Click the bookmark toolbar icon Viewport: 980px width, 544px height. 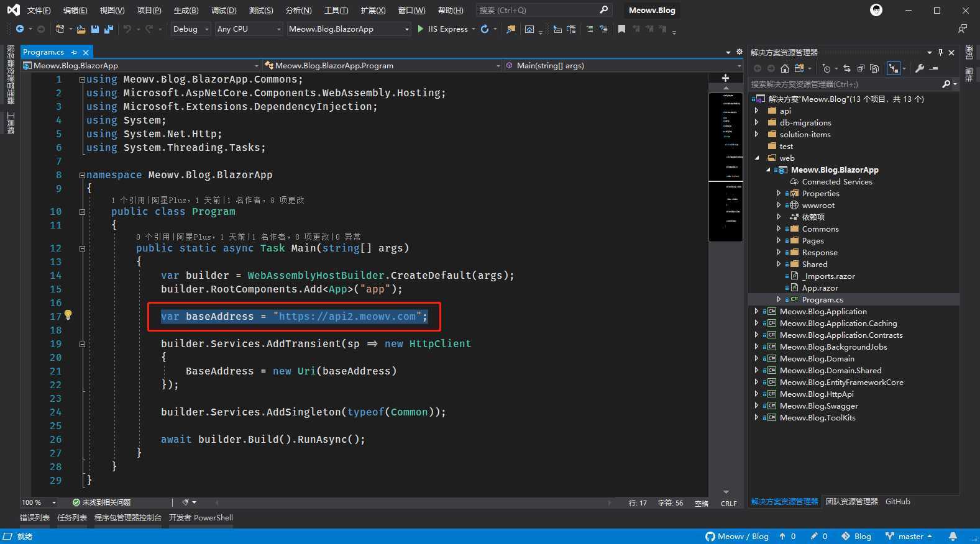[x=621, y=29]
